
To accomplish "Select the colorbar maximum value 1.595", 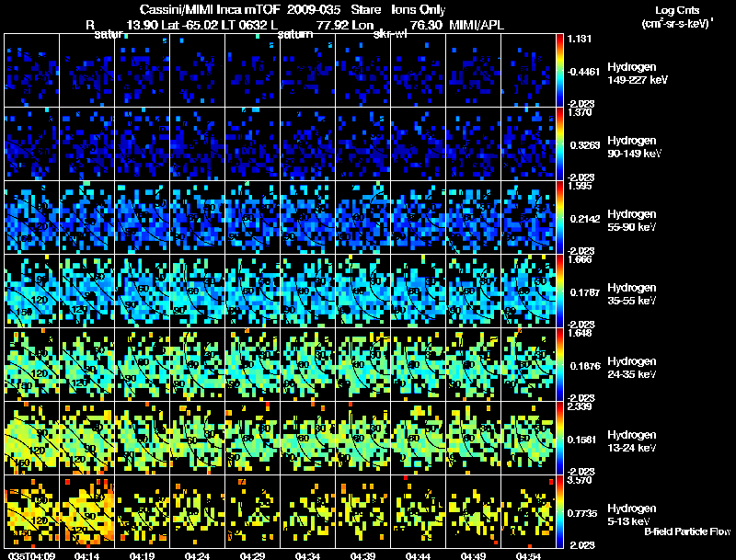I will pyautogui.click(x=580, y=186).
